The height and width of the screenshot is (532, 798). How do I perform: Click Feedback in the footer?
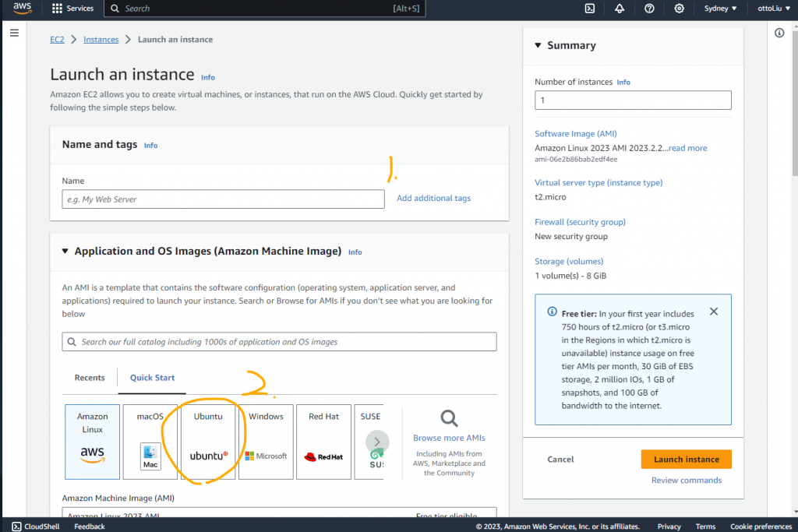coord(90,527)
